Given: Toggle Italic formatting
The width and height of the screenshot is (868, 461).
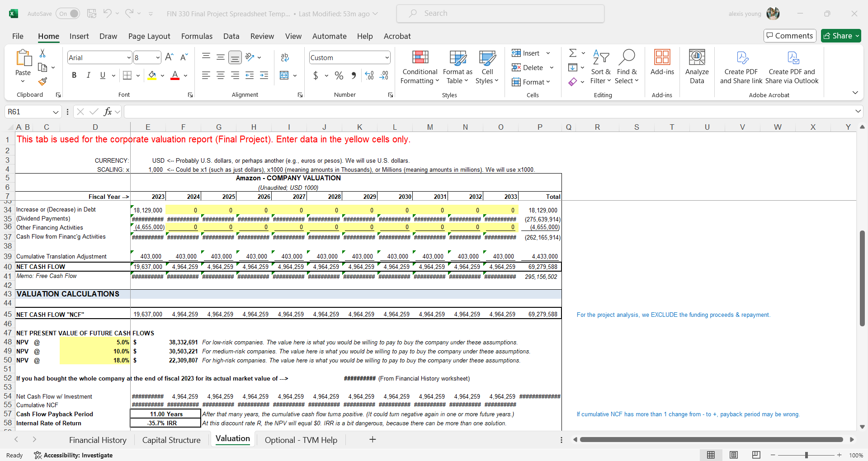Looking at the screenshot, I should coord(89,75).
